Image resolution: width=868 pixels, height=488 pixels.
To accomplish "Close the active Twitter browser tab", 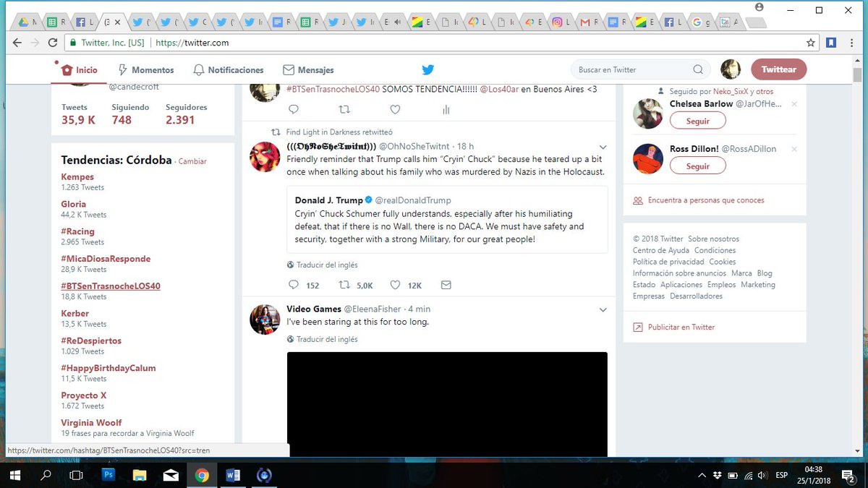I will 117,22.
